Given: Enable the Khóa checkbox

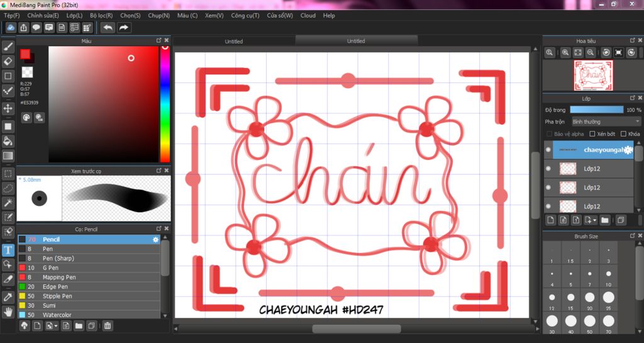Looking at the screenshot, I should click(x=623, y=134).
